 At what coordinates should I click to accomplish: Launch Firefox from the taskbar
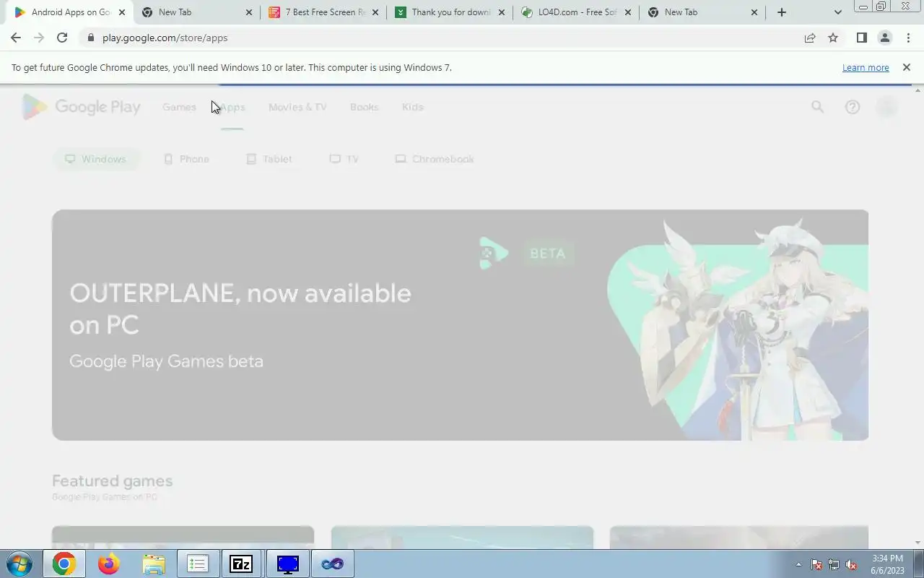coord(109,564)
